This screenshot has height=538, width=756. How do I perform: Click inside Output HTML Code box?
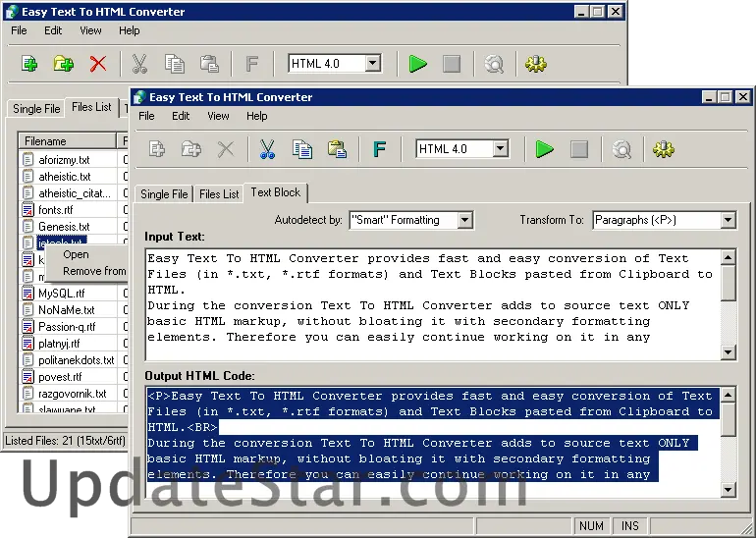(x=433, y=442)
